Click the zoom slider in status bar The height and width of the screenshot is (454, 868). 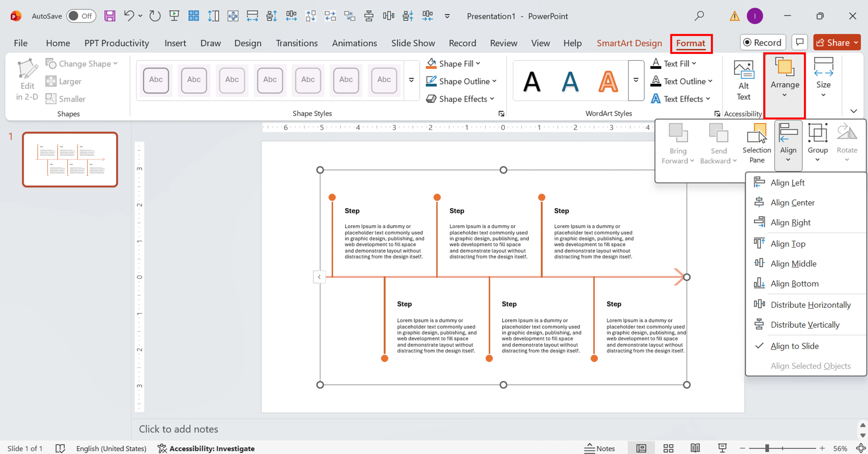click(x=767, y=448)
